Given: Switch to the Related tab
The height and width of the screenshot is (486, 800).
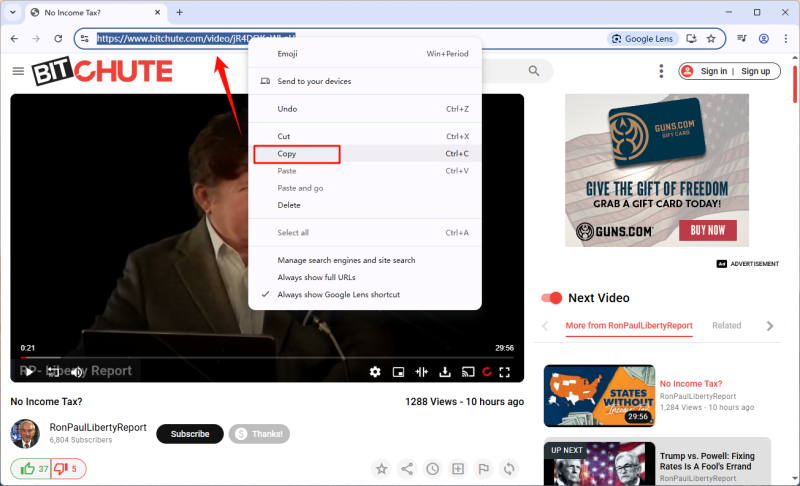Looking at the screenshot, I should 726,326.
